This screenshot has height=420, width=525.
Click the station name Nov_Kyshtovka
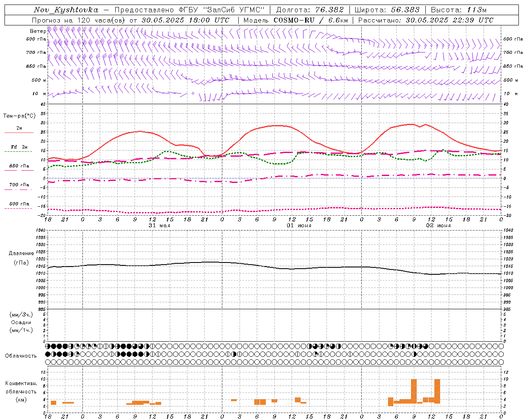[x=66, y=10]
